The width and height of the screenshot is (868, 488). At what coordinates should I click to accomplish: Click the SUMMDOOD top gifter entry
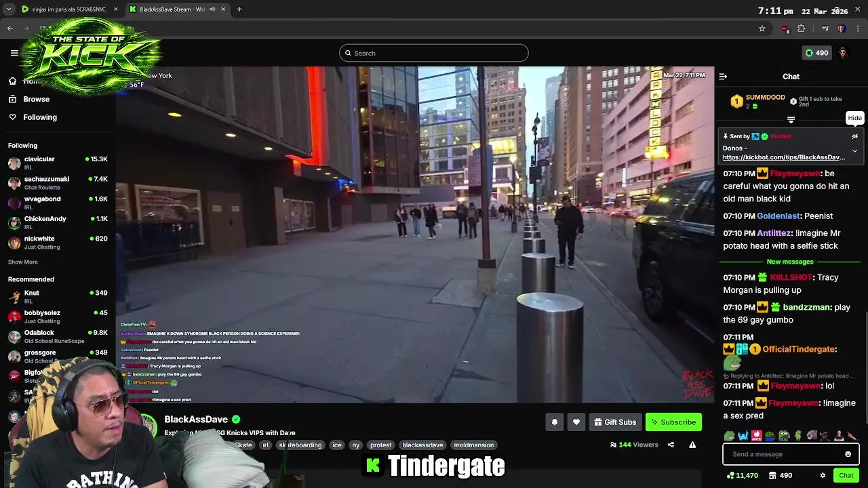click(x=758, y=102)
